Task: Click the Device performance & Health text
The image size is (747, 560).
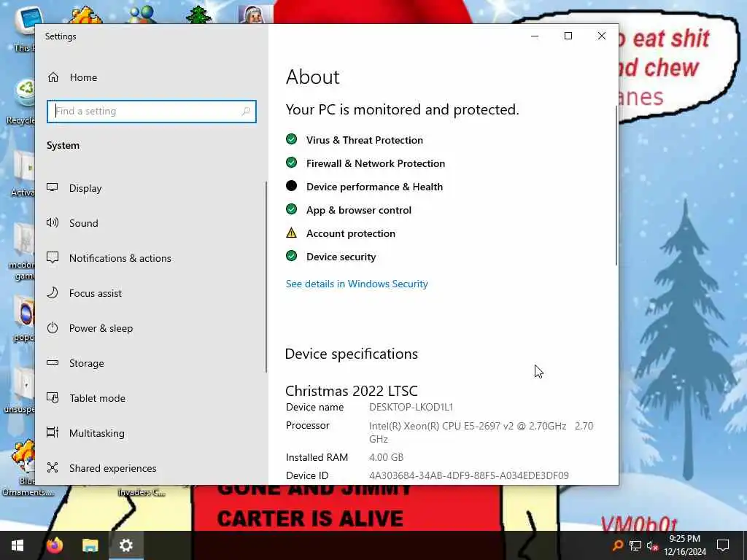Action: [374, 187]
